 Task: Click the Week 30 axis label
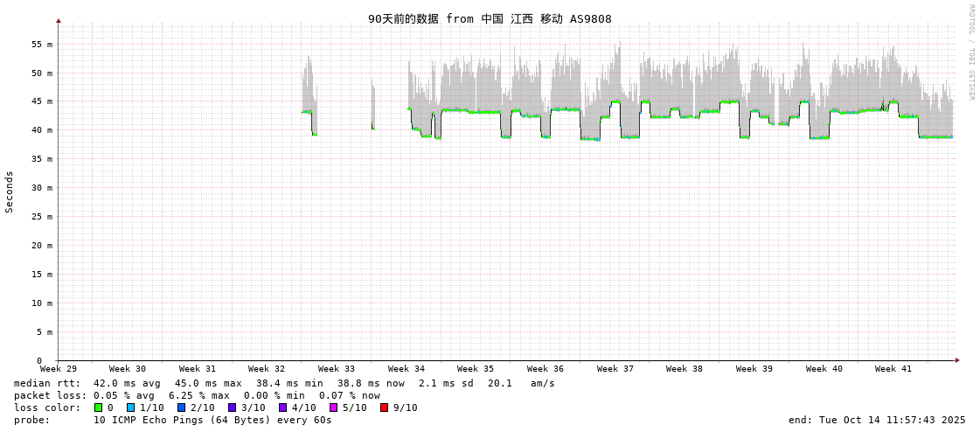pyautogui.click(x=127, y=369)
